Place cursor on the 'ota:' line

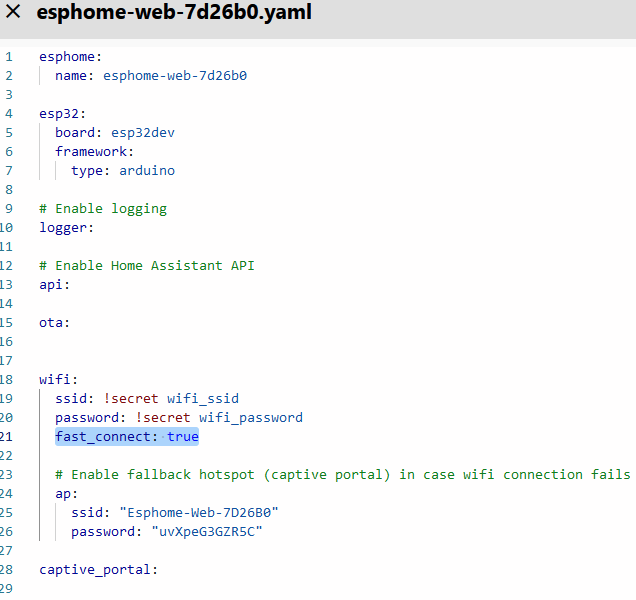[x=54, y=323]
